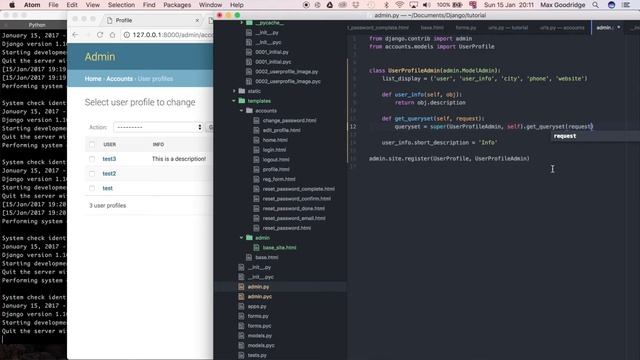Image resolution: width=640 pixels, height=360 pixels.
Task: Open the Find menu
Action: 149,5
